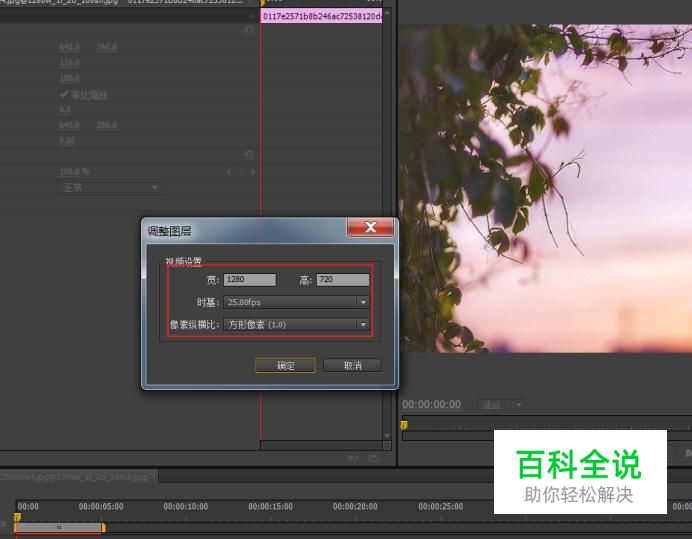This screenshot has width=692, height=539.
Task: Click the 640.0 value directly above 110.0
Action: click(69, 46)
